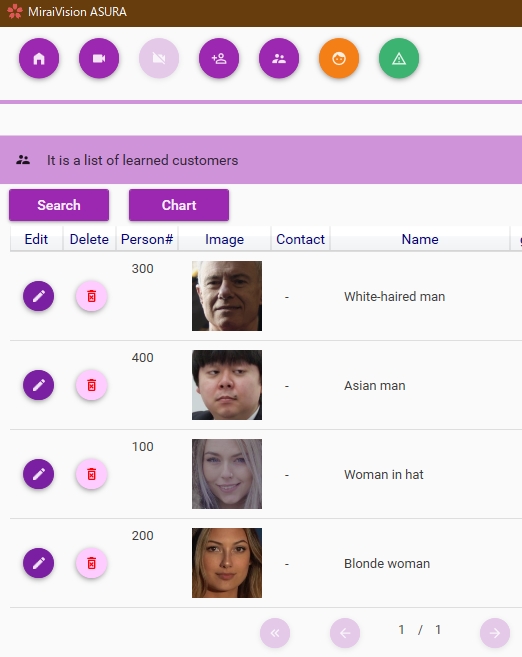Screen dimensions: 522x657
Task: Delete person 400 Asian man
Action: (91, 385)
